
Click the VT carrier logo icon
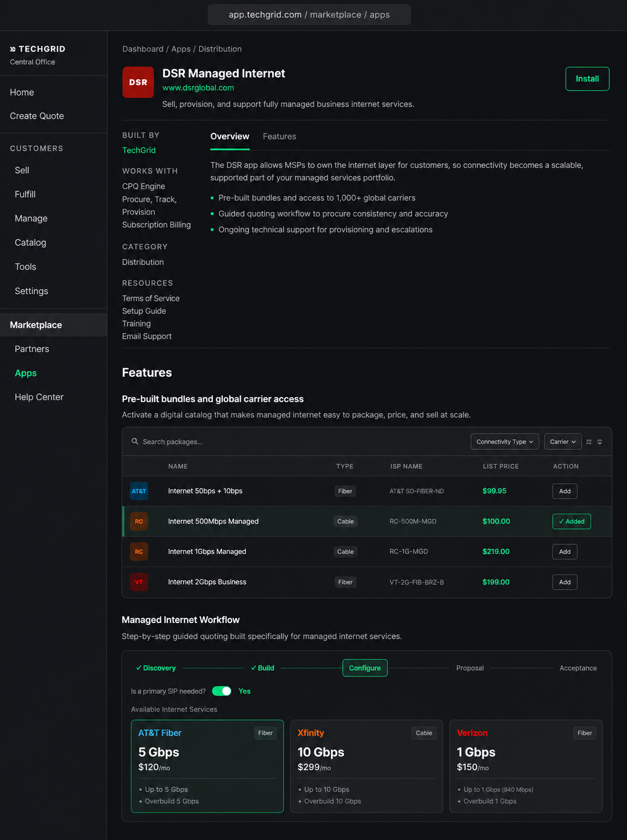click(x=139, y=582)
